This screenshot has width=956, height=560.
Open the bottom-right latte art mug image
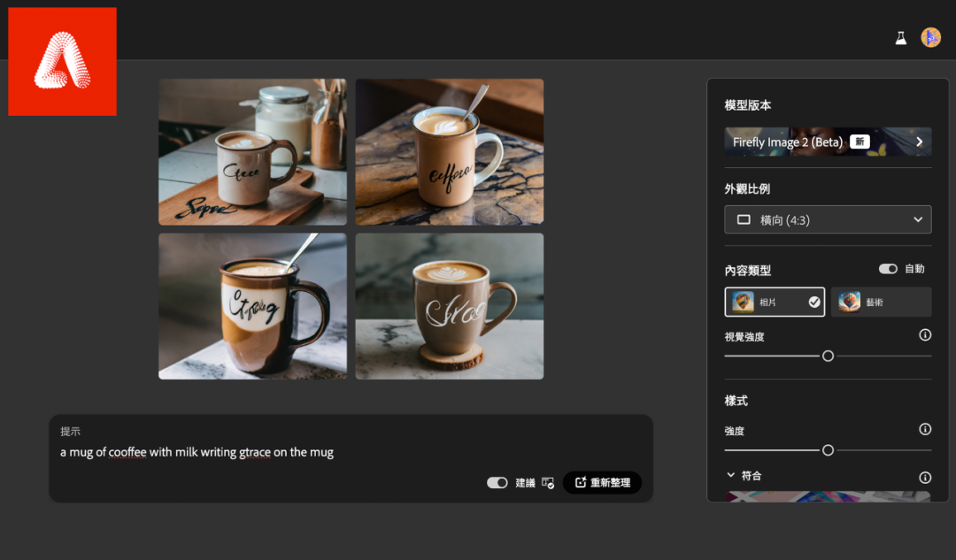click(x=450, y=306)
